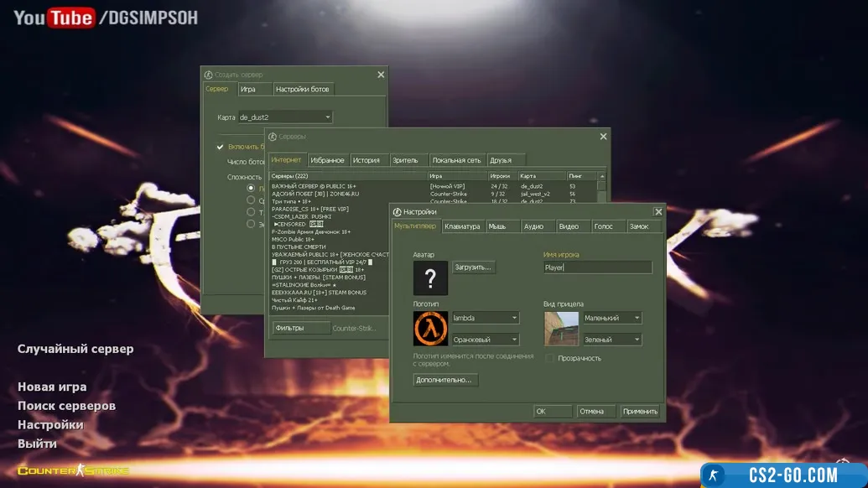This screenshot has width=868, height=488.
Task: Close the Серверы server browser window
Action: click(602, 137)
